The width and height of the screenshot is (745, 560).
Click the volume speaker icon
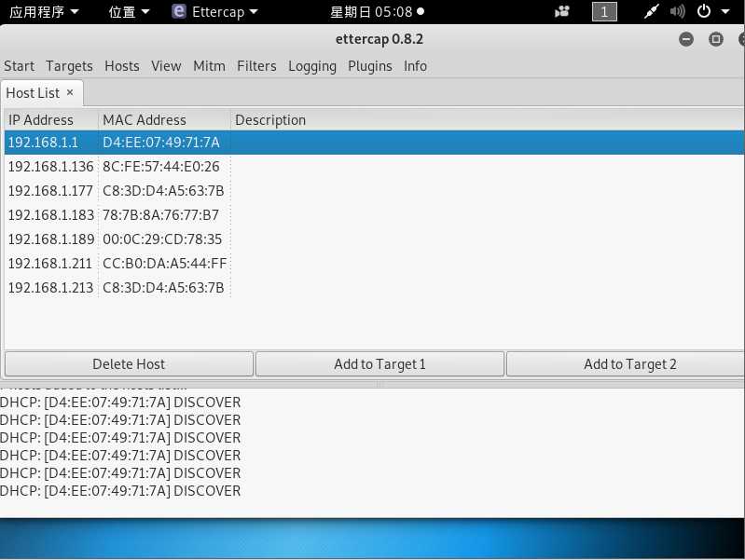click(x=677, y=11)
